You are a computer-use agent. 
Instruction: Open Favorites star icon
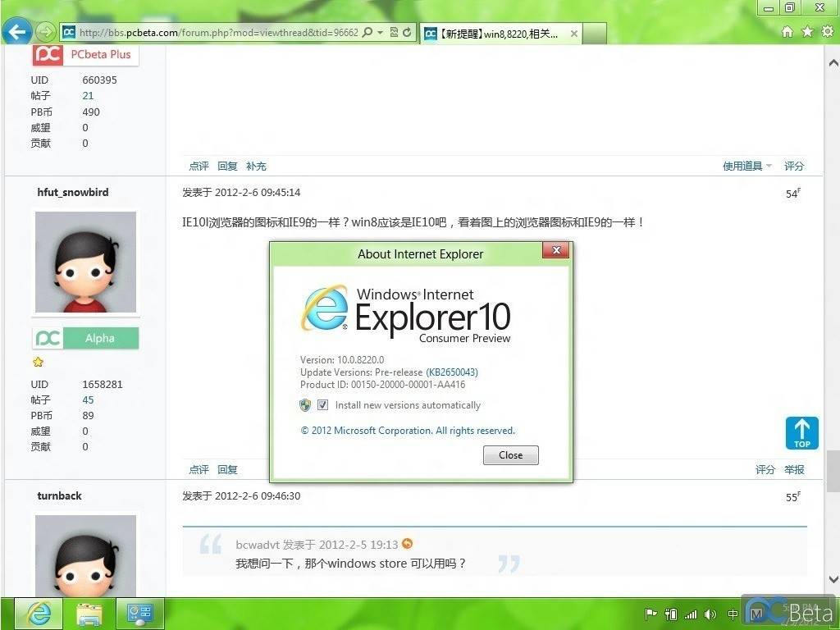click(x=807, y=32)
